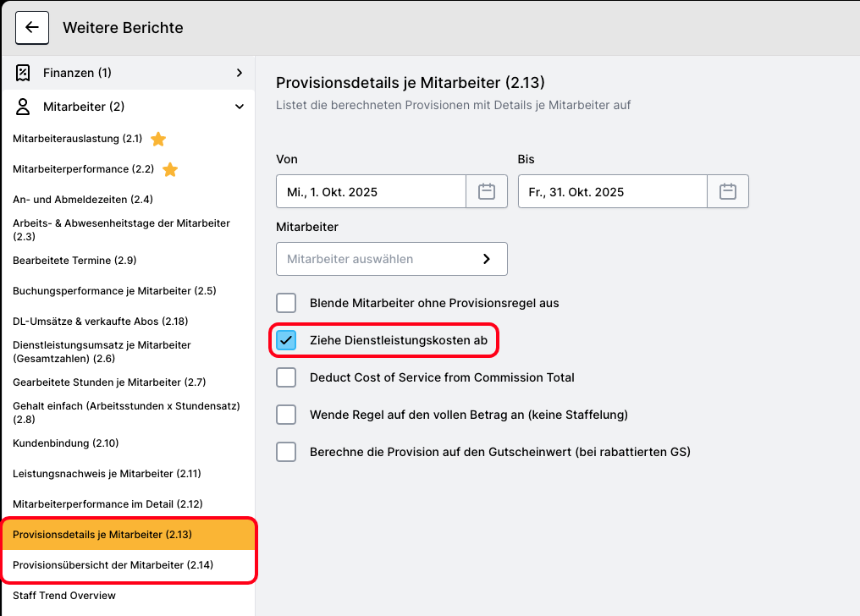
Task: Open Staff Trend Overview report
Action: 64,595
